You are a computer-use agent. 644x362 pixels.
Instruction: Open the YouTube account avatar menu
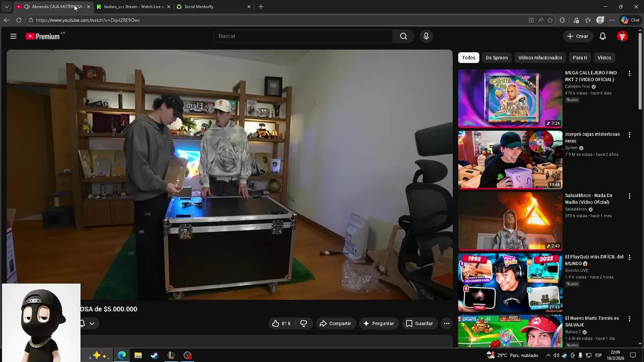(x=622, y=36)
